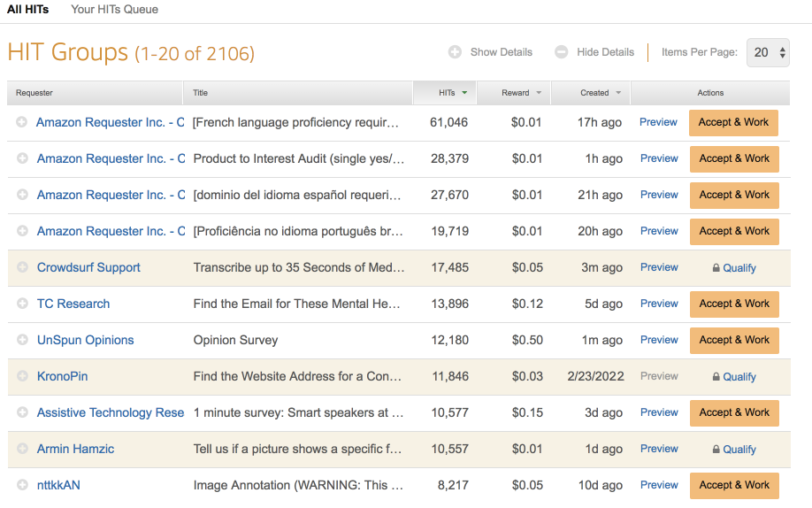
Task: Preview the KronoPin website address HIT
Action: tap(659, 376)
